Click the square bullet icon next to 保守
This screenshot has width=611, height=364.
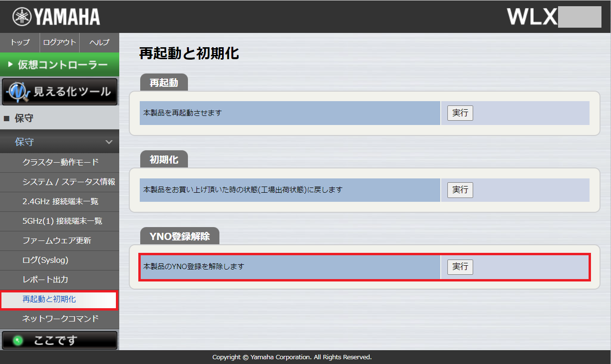[x=6, y=118]
